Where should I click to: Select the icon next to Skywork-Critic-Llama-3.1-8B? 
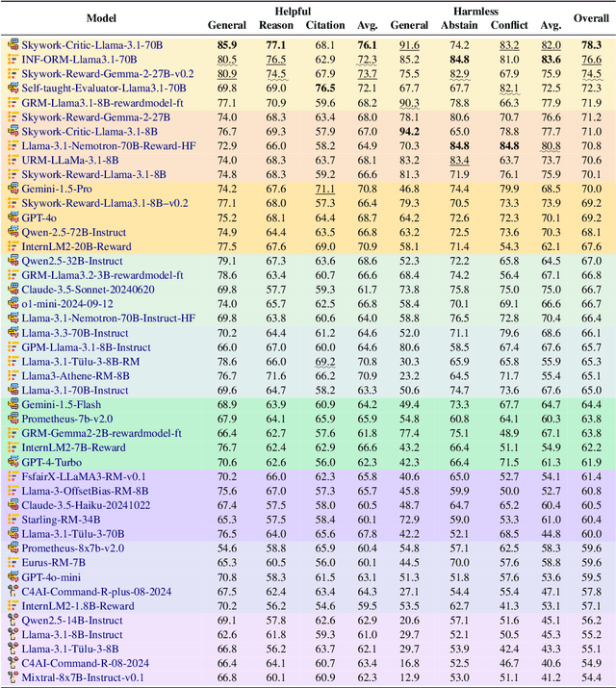click(x=13, y=131)
